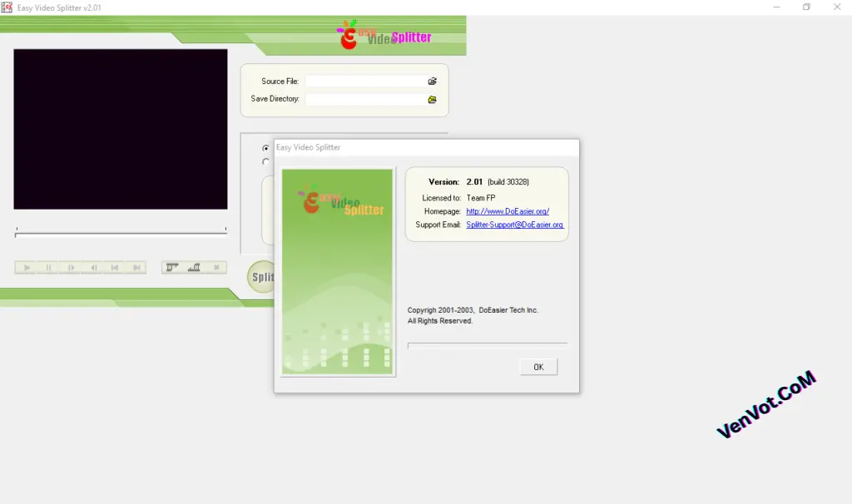
Task: Select the first split mode radio button
Action: pos(265,148)
